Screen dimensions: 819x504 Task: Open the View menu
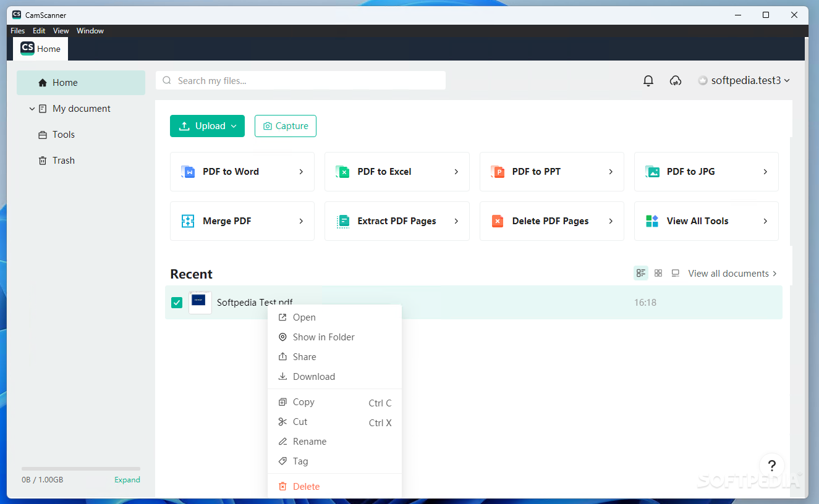coord(61,31)
